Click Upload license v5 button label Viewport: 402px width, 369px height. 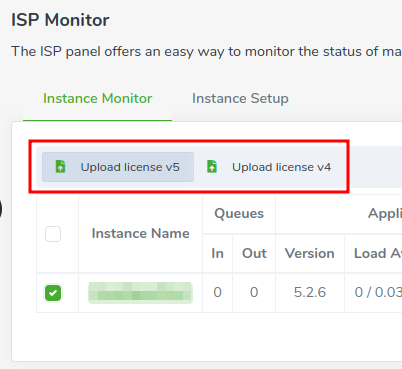pos(130,167)
